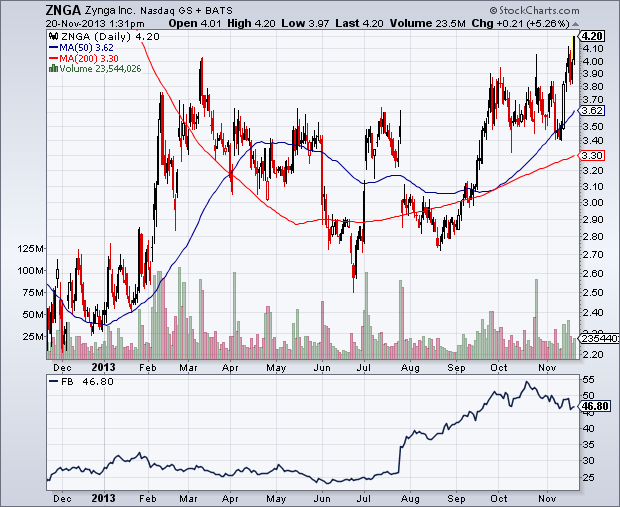620x507 pixels.
Task: Click the 2.60 price axis label
Action: 593,274
